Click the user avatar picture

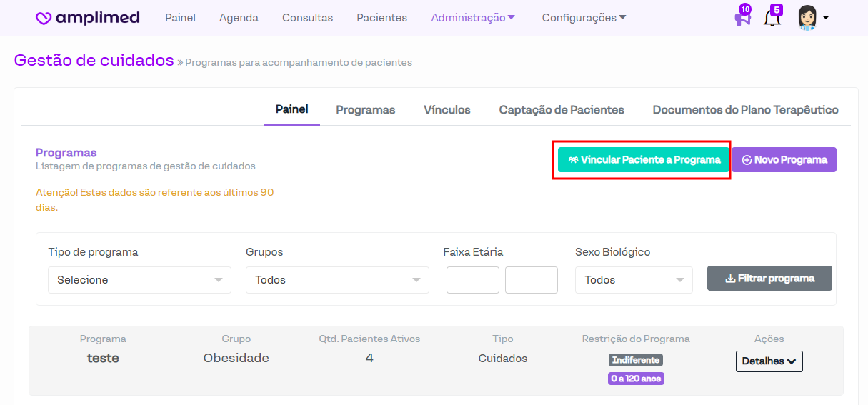[x=807, y=17]
